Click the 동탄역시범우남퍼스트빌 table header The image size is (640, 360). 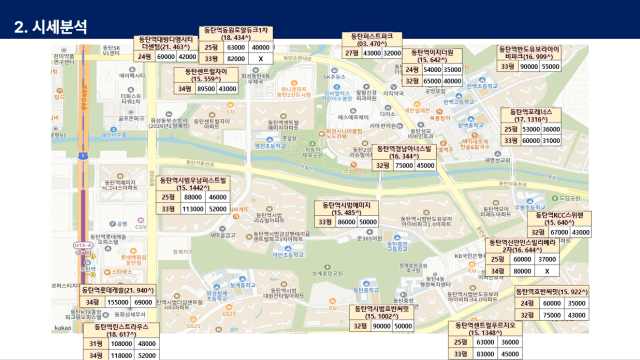(x=193, y=184)
